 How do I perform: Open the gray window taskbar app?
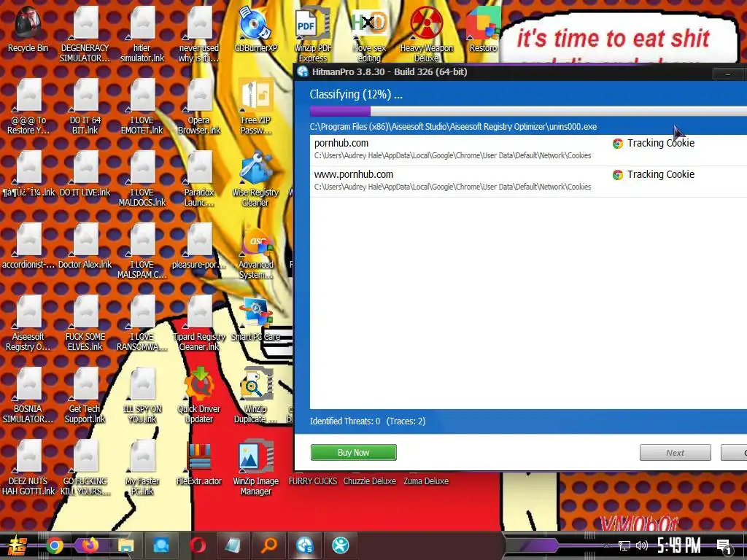pyautogui.click(x=233, y=545)
